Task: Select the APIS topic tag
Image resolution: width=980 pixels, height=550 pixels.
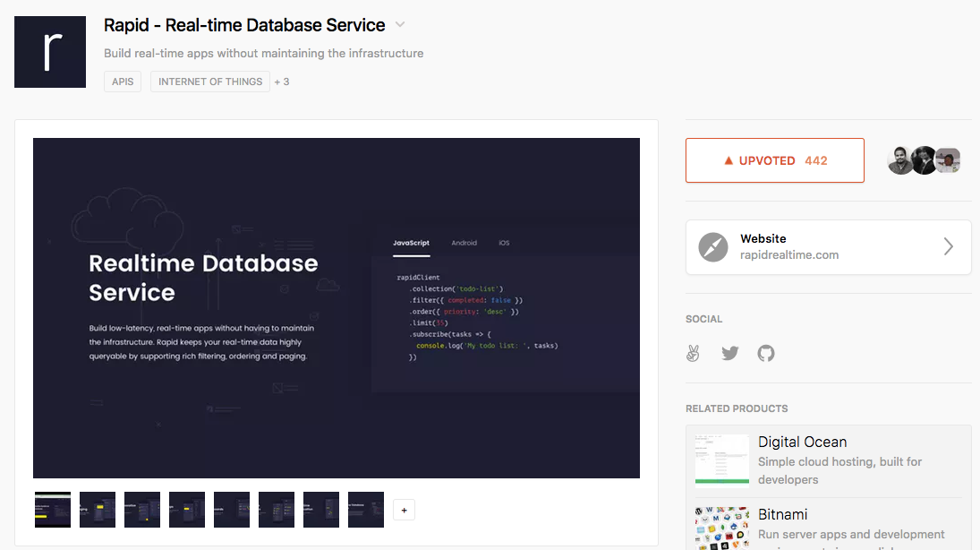Action: tap(122, 81)
